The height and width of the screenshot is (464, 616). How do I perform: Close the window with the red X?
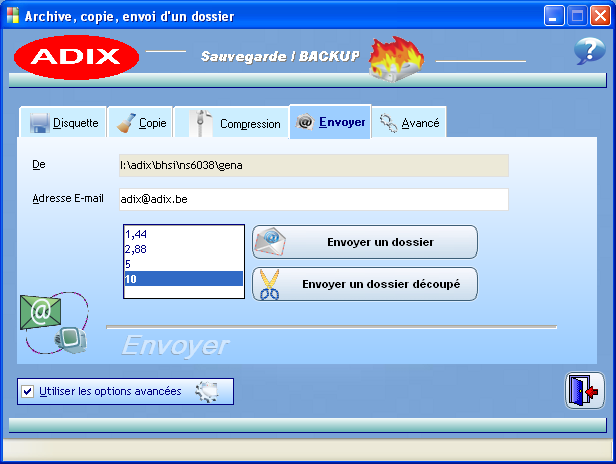[600, 16]
